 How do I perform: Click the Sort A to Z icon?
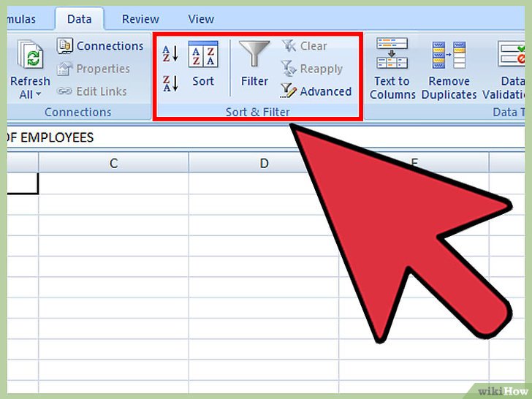pyautogui.click(x=170, y=53)
